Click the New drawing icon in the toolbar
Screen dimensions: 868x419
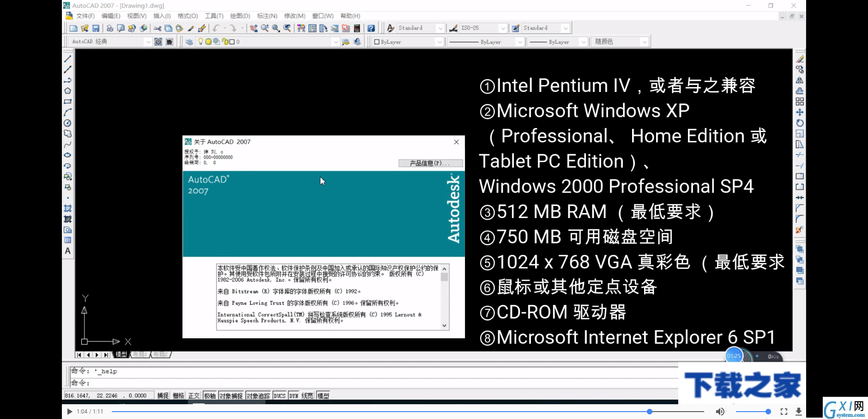pos(73,28)
